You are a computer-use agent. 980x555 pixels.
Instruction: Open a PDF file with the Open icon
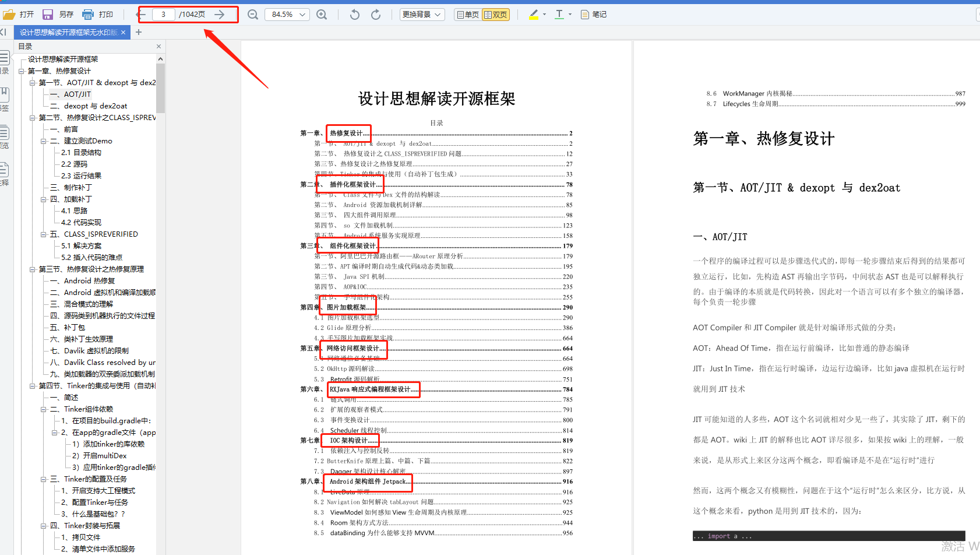[18, 14]
